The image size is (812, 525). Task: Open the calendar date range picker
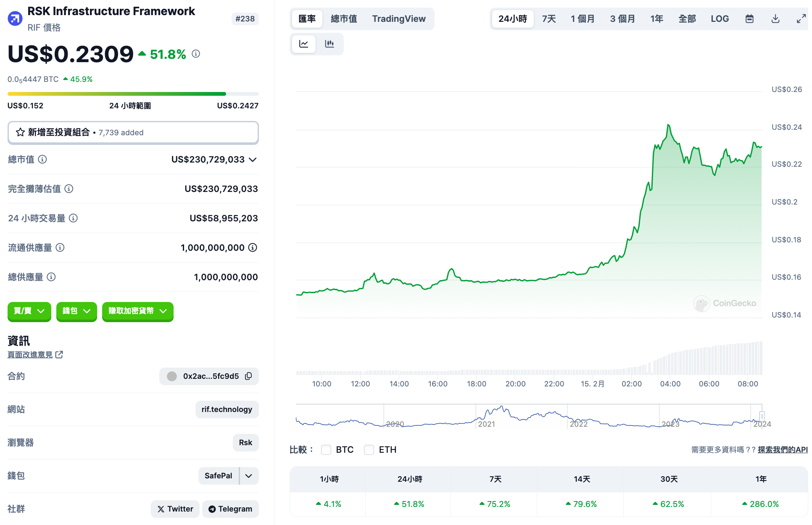pos(749,19)
